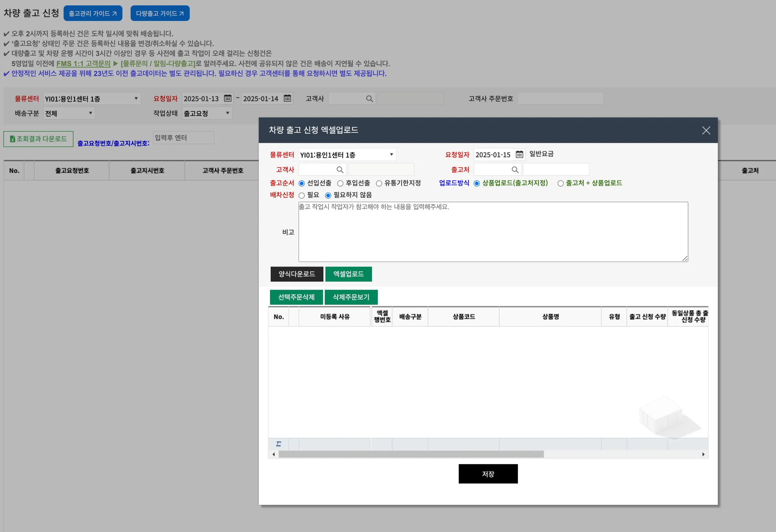Click the 양식다운로드 button
The width and height of the screenshot is (776, 532).
pyautogui.click(x=297, y=274)
